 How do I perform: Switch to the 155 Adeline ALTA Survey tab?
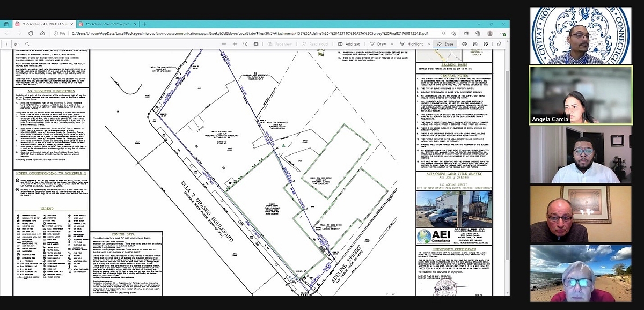(x=45, y=24)
